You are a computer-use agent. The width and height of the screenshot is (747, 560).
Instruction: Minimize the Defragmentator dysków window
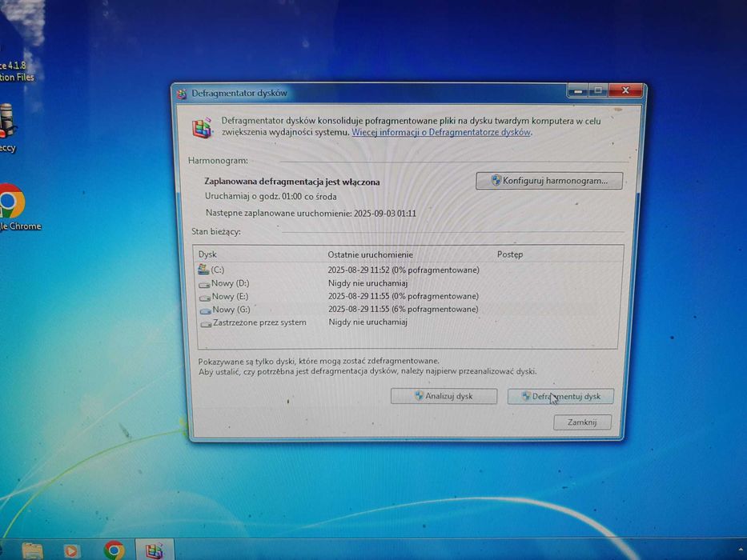point(577,90)
